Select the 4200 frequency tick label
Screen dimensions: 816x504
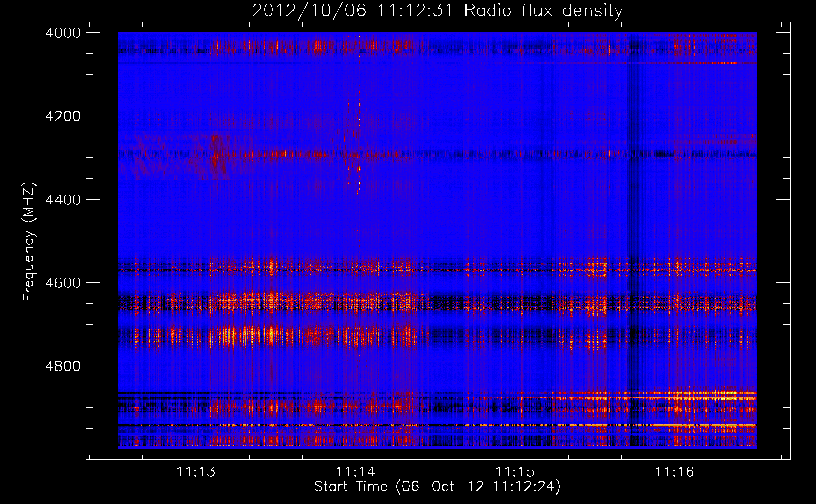click(x=63, y=116)
